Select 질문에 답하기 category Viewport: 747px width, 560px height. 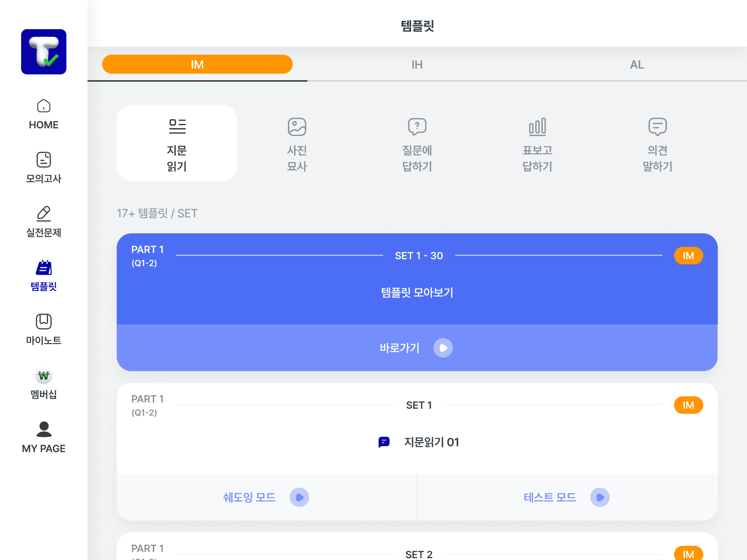417,143
